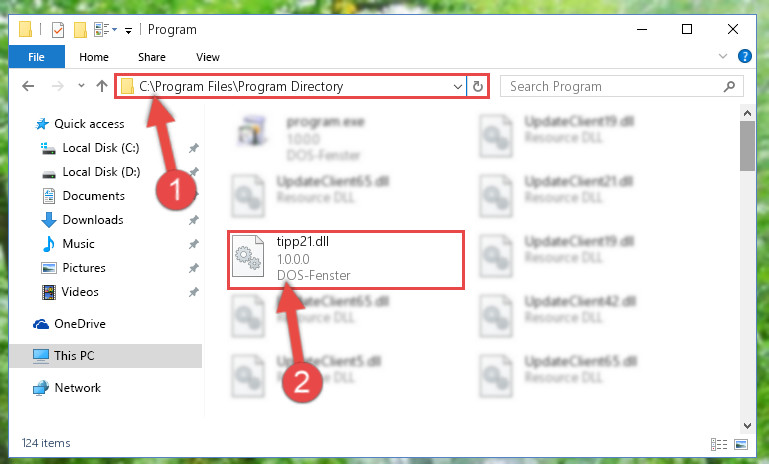Open the Customize Quick Access Toolbar dropdown
The height and width of the screenshot is (464, 769).
(128, 30)
